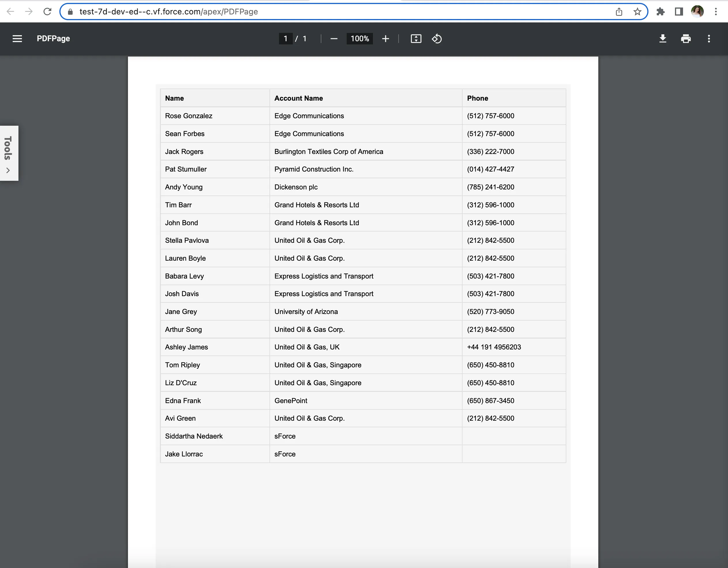The height and width of the screenshot is (568, 728).
Task: Select the Siddartha Nedaerk name cell
Action: point(215,436)
